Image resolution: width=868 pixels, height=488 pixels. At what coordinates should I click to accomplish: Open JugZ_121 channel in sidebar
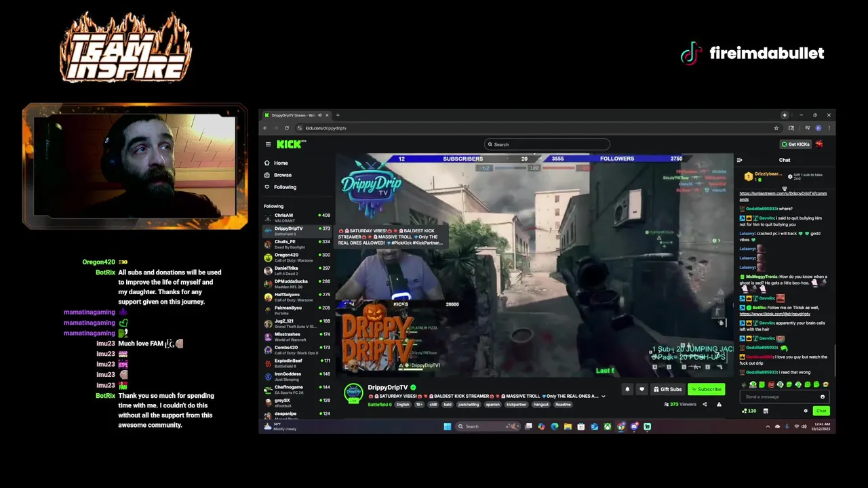click(x=297, y=323)
